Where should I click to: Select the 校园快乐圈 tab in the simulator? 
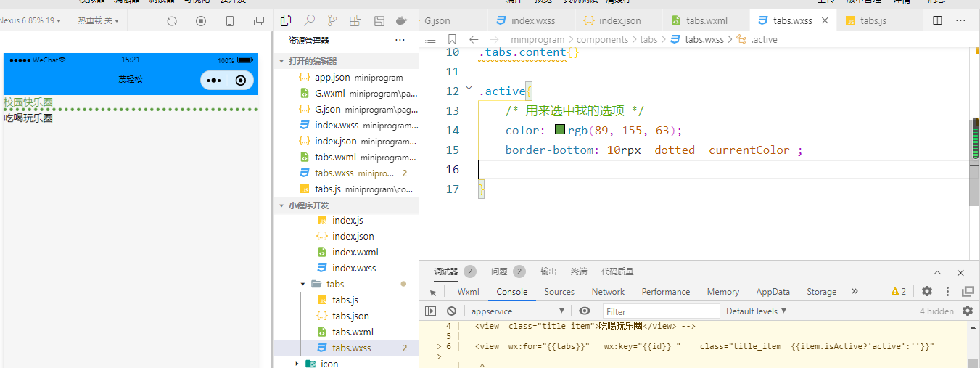(28, 102)
